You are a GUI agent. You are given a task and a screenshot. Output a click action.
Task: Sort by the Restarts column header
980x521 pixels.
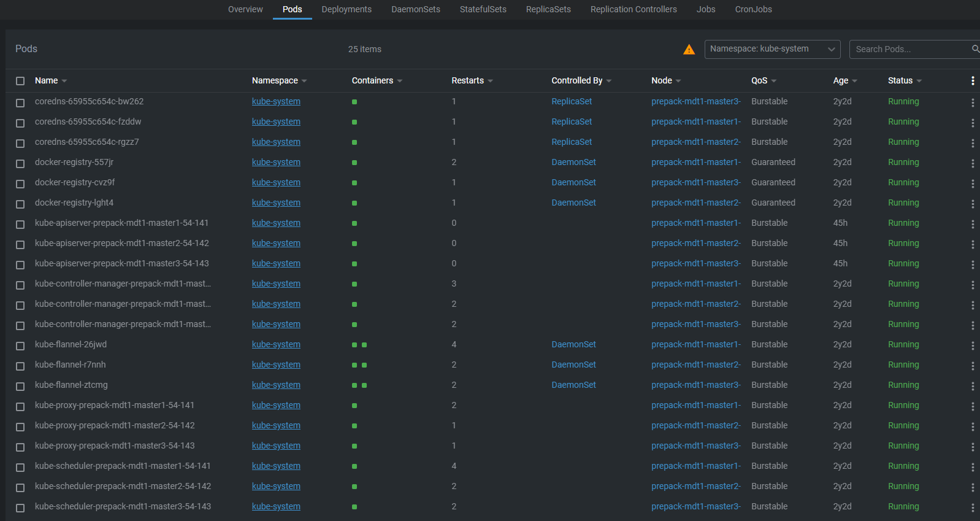472,80
